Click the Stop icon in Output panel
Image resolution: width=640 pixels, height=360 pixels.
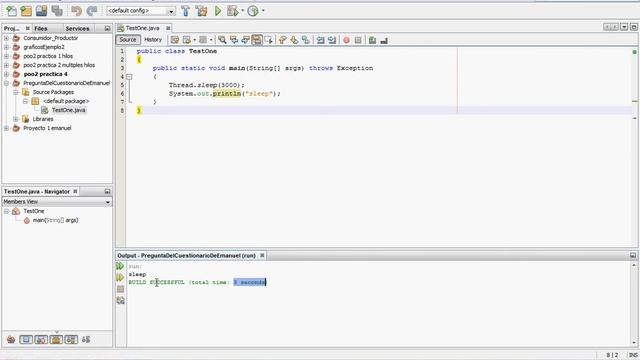120,289
